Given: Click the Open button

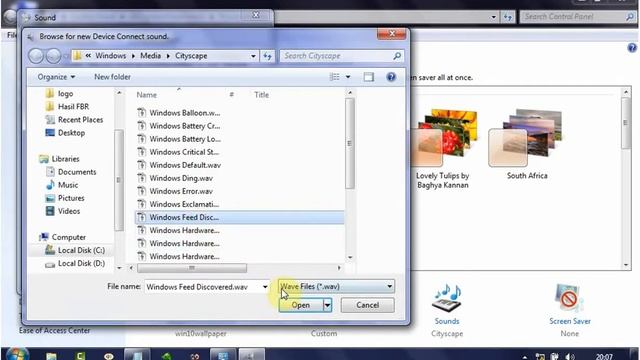Looking at the screenshot, I should [301, 305].
